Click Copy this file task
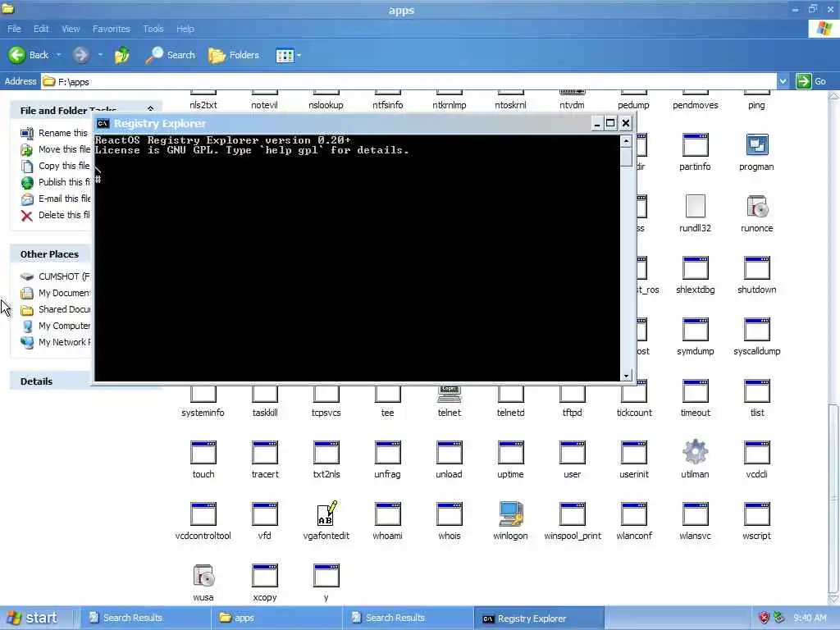 tap(55, 166)
